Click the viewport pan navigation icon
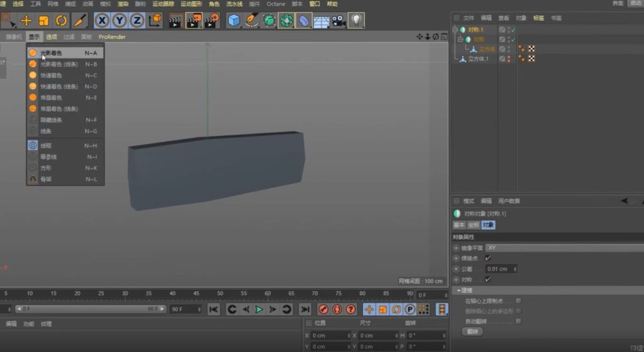 (x=419, y=37)
